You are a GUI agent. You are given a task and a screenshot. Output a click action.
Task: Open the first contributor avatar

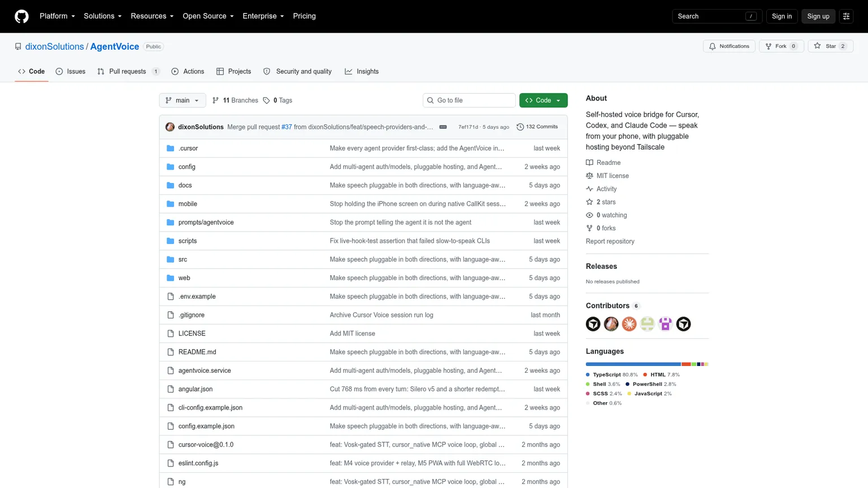coord(593,324)
